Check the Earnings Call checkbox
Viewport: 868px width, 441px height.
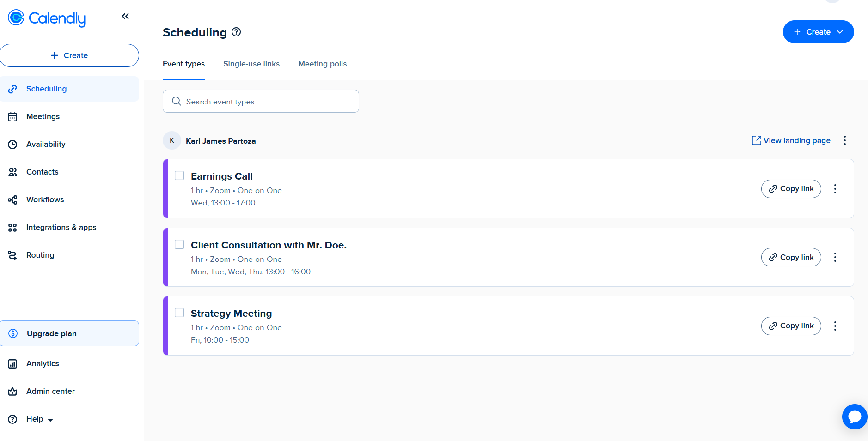pos(179,175)
